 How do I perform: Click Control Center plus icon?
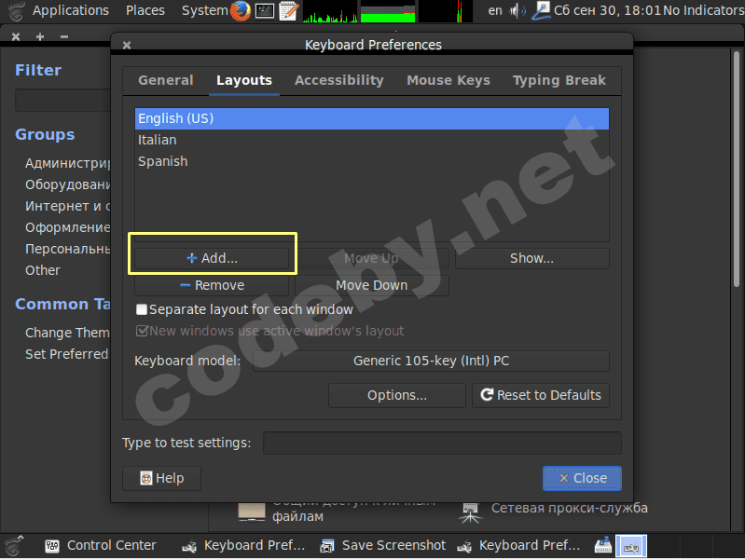point(40,36)
